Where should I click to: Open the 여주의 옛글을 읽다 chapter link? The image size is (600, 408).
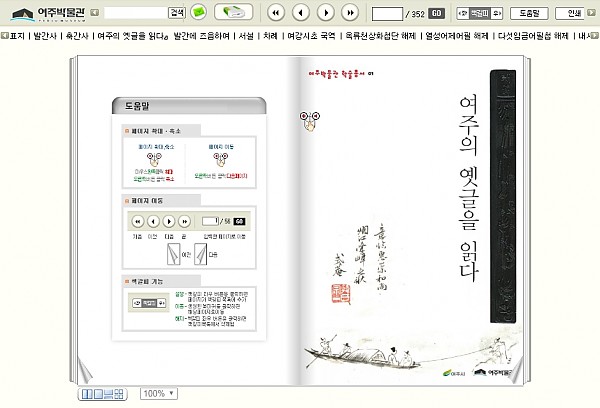(132, 36)
